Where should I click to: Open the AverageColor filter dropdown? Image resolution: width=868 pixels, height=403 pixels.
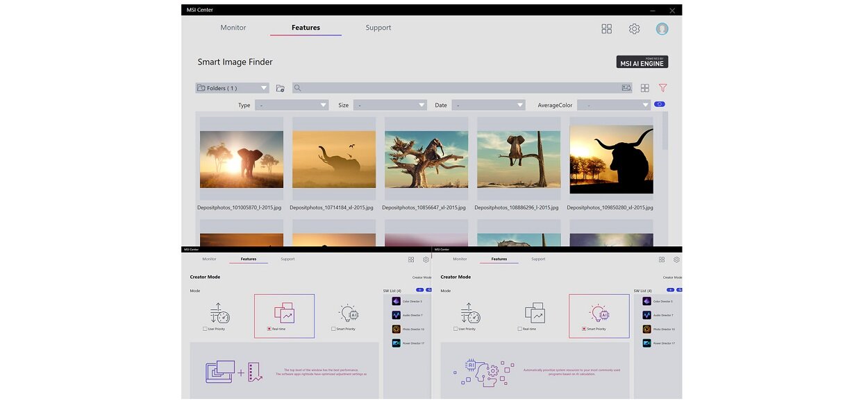coord(613,105)
